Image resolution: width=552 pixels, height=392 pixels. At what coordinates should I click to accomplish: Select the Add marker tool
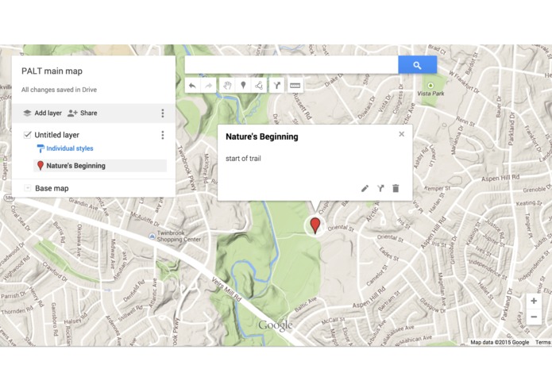(243, 86)
